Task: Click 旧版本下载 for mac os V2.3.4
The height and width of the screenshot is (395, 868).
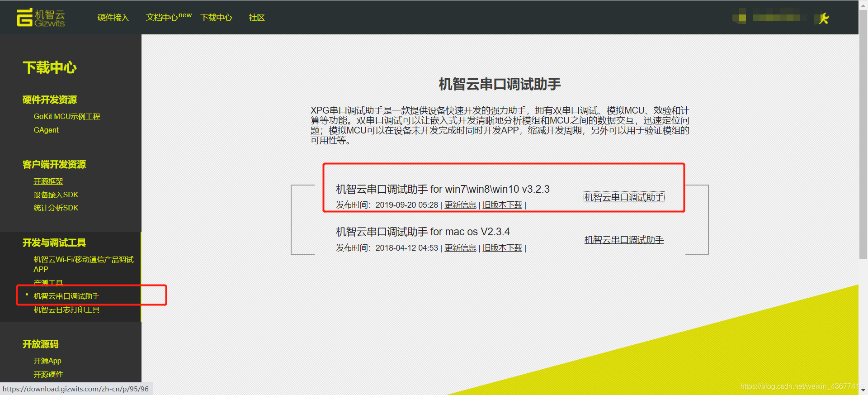Action: click(502, 248)
